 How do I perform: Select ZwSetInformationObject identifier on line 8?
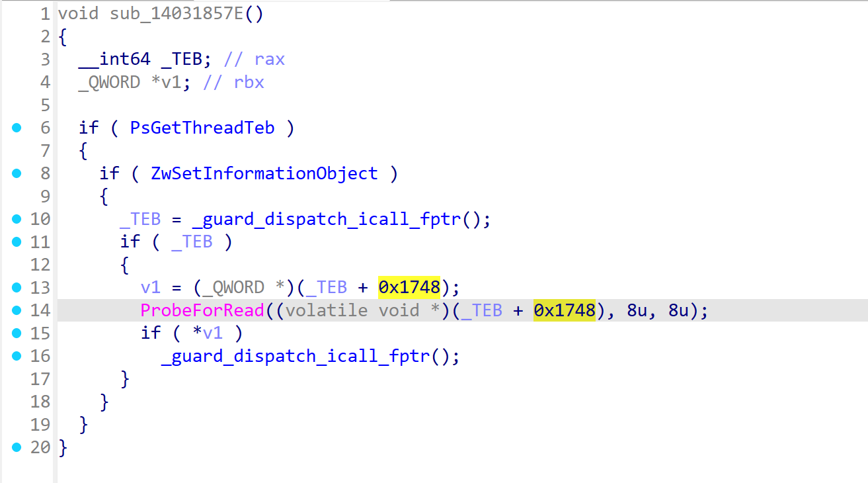[264, 173]
